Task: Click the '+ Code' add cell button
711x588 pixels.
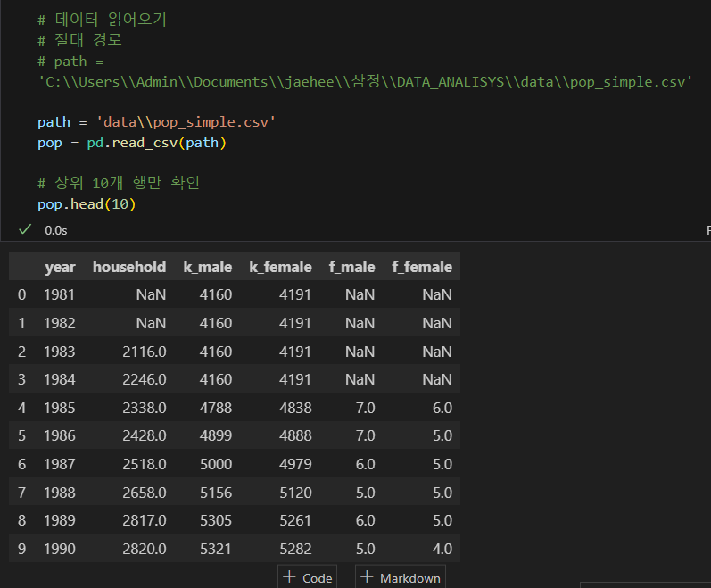Action: 308,577
